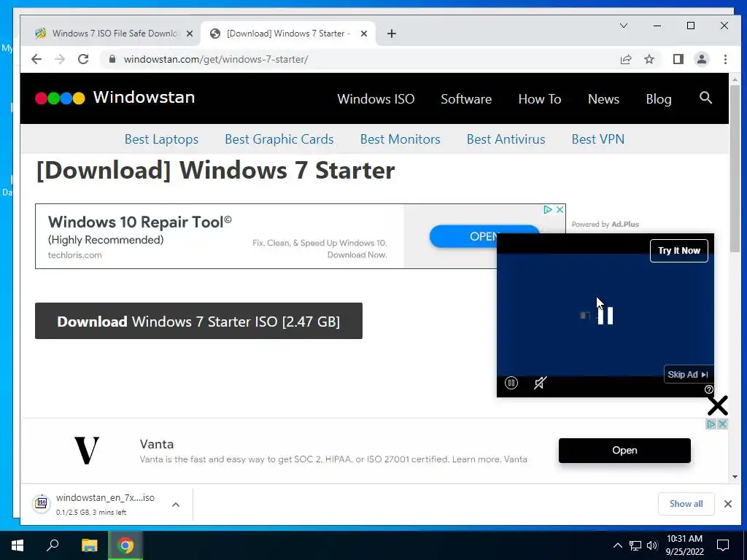Click the volume speaker tray icon
The image size is (747, 560).
[x=652, y=545]
